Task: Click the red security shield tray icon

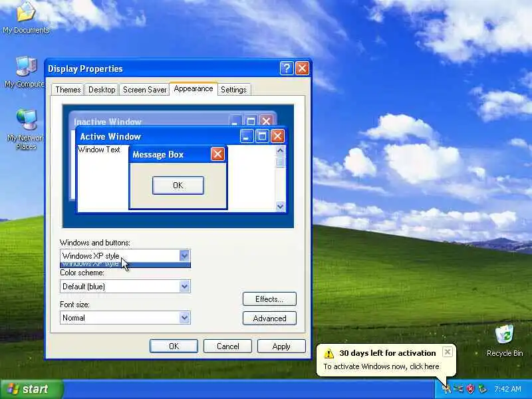Action: pos(470,389)
